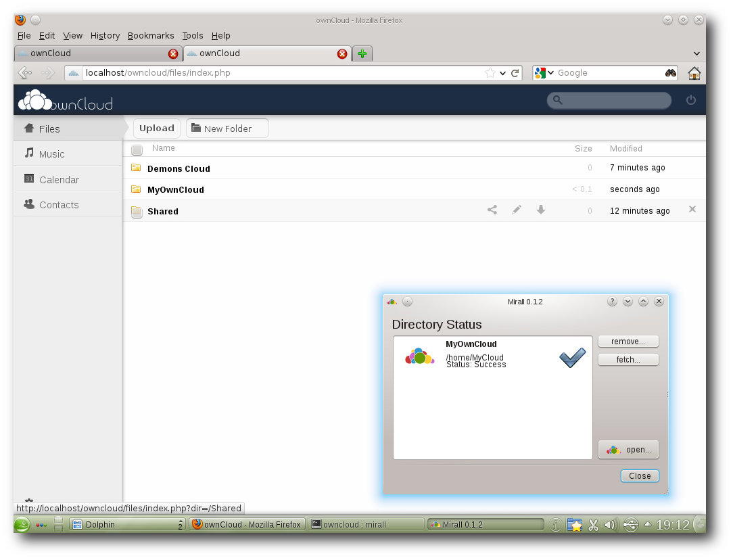Click the forward navigation arrow
This screenshot has width=733, height=560.
48,73
